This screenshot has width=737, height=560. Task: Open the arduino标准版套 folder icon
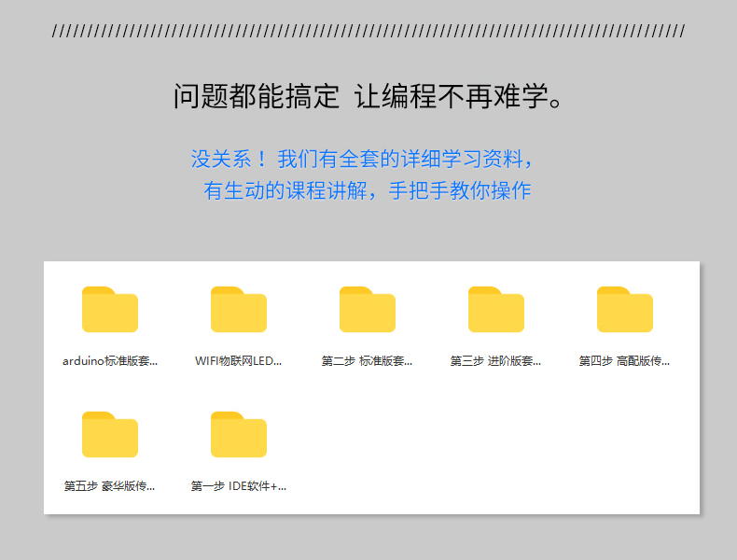pos(110,310)
